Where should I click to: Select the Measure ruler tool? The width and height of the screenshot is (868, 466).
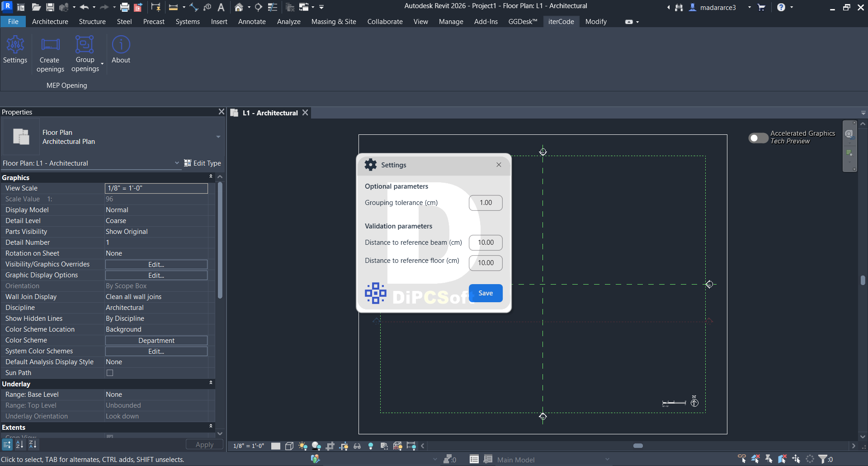[173, 7]
